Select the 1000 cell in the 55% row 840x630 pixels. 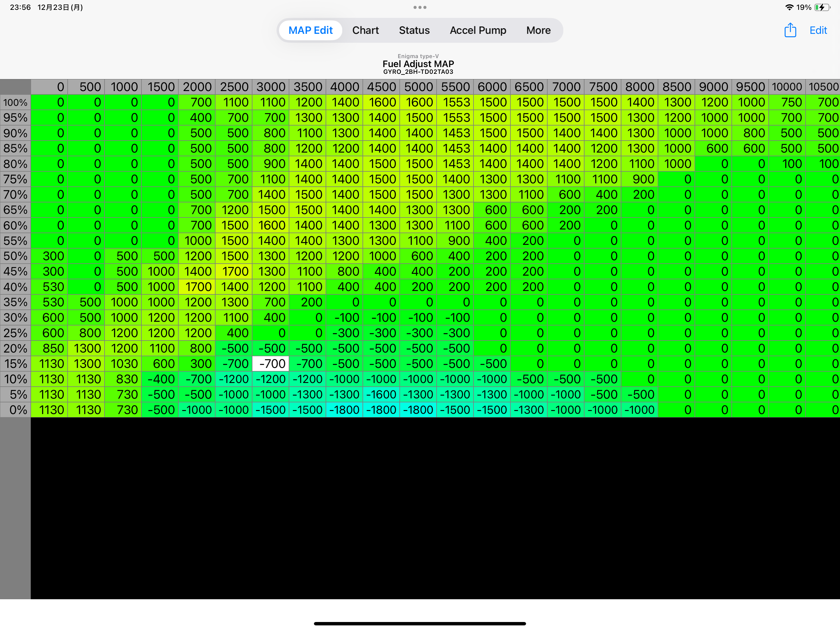(197, 241)
